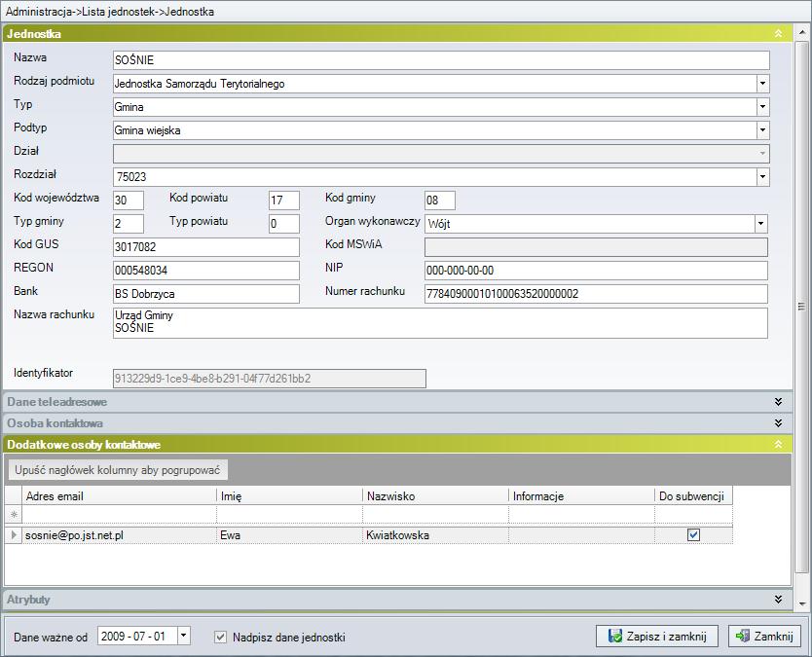
Task: Click the Zamknij button
Action: (x=764, y=636)
